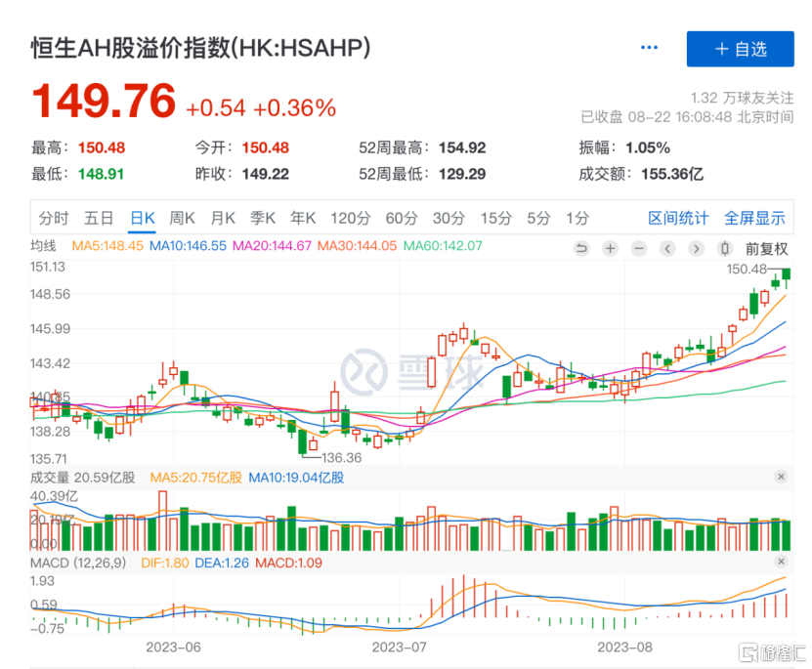The image size is (812, 669).
Task: Open the three-dot more options menu
Action: [649, 48]
